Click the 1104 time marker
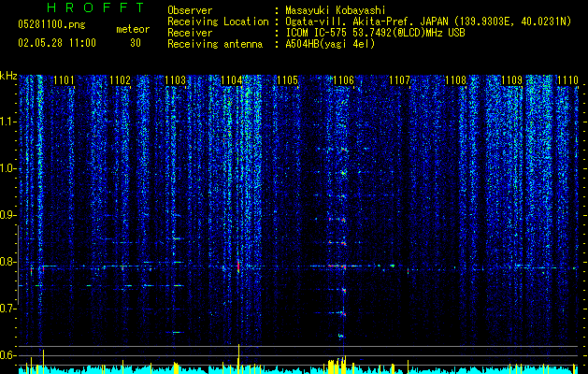 [x=232, y=80]
